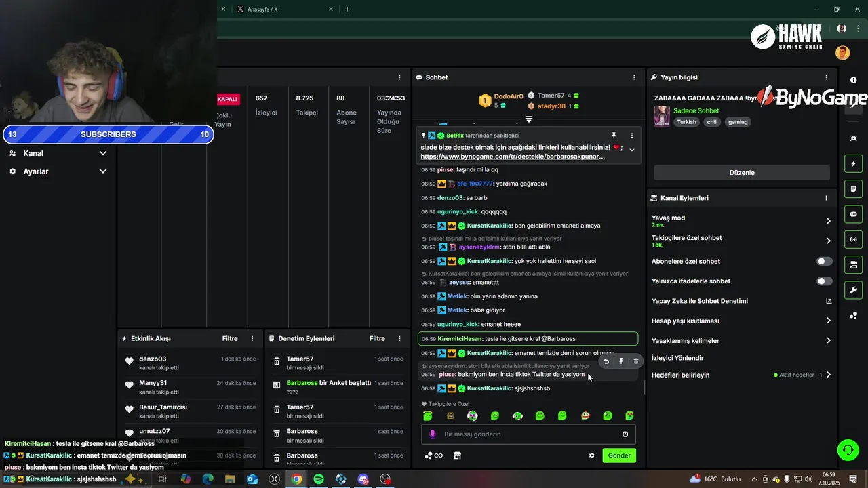The width and height of the screenshot is (868, 488).
Task: Expand Hedefleri belirleyin active goals arrow
Action: pos(828,375)
